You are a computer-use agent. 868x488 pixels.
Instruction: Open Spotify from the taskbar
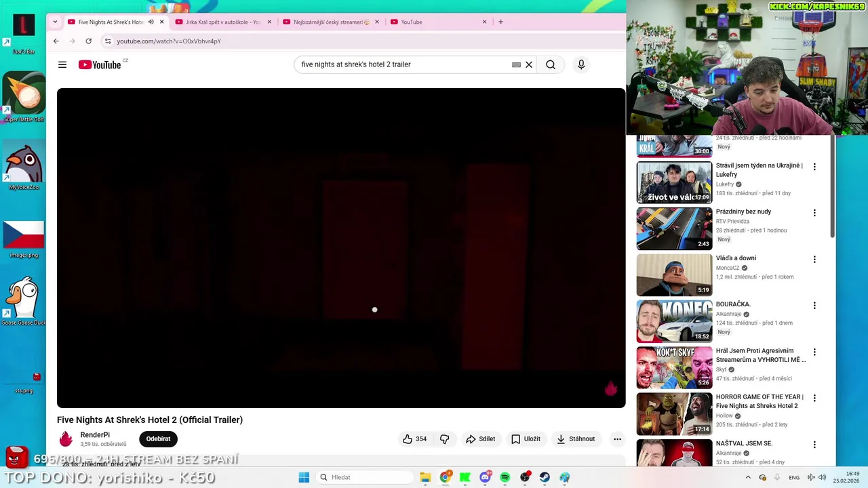(505, 477)
